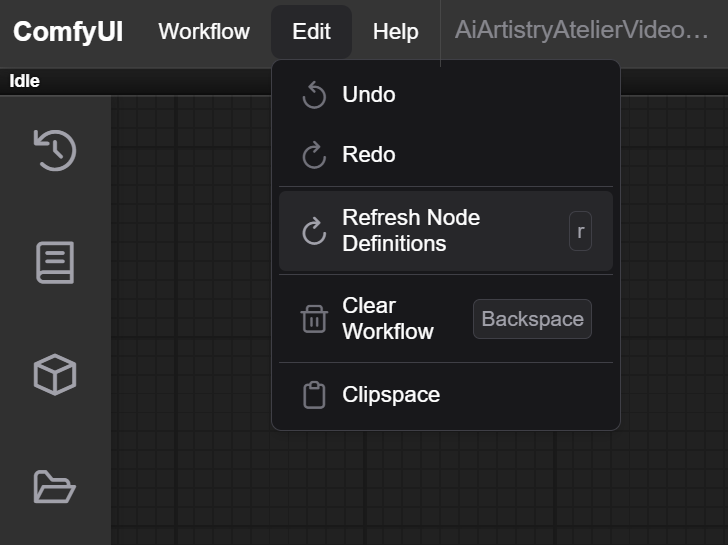Viewport: 728px width, 545px height.
Task: Open Clipspace from the Edit menu
Action: pos(446,395)
